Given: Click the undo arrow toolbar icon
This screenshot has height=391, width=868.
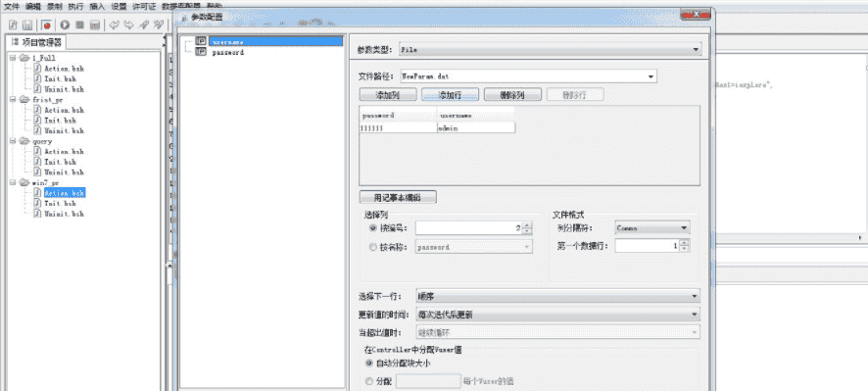Looking at the screenshot, I should [x=114, y=24].
